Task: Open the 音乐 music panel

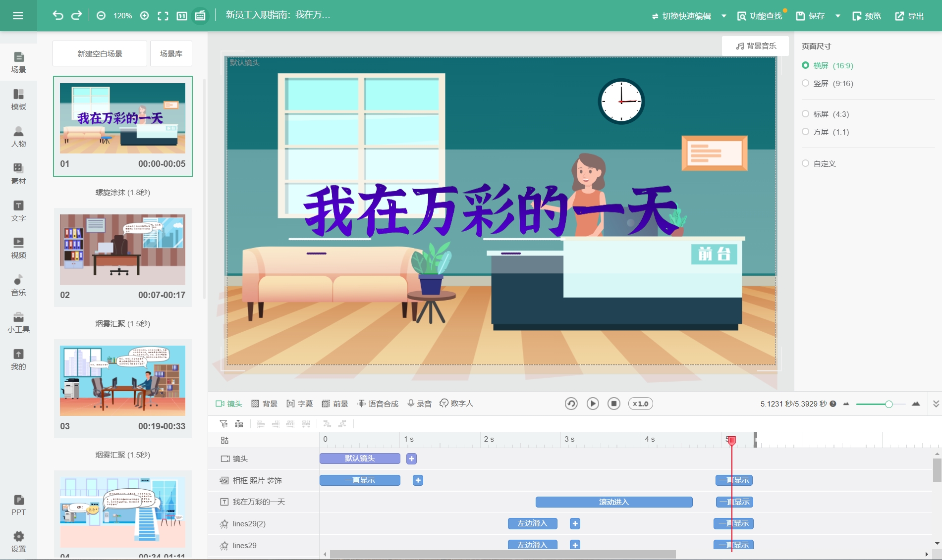Action: pyautogui.click(x=18, y=285)
